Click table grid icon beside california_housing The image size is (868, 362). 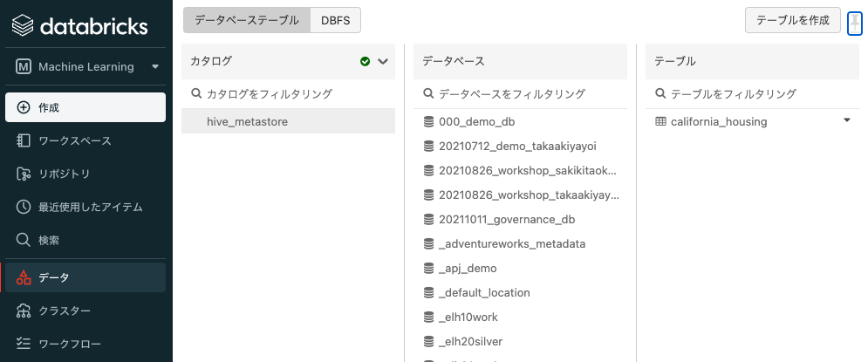(x=660, y=121)
